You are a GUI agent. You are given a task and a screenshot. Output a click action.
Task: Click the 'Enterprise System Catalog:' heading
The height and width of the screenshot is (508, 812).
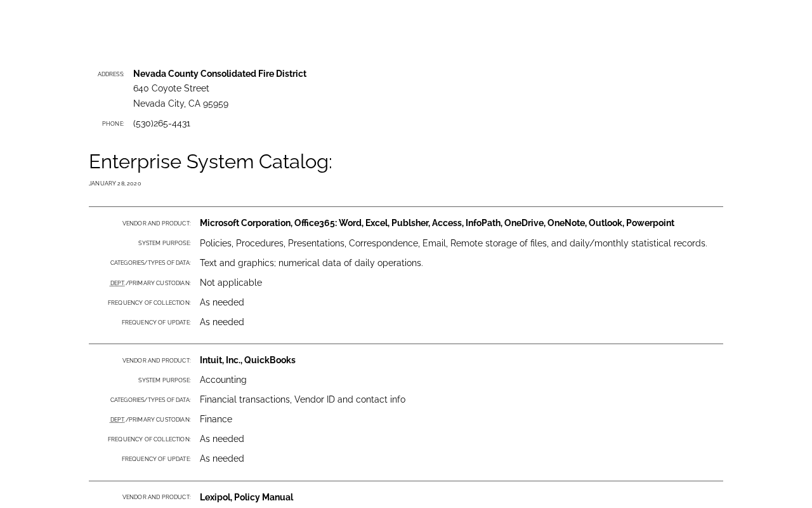tap(211, 161)
